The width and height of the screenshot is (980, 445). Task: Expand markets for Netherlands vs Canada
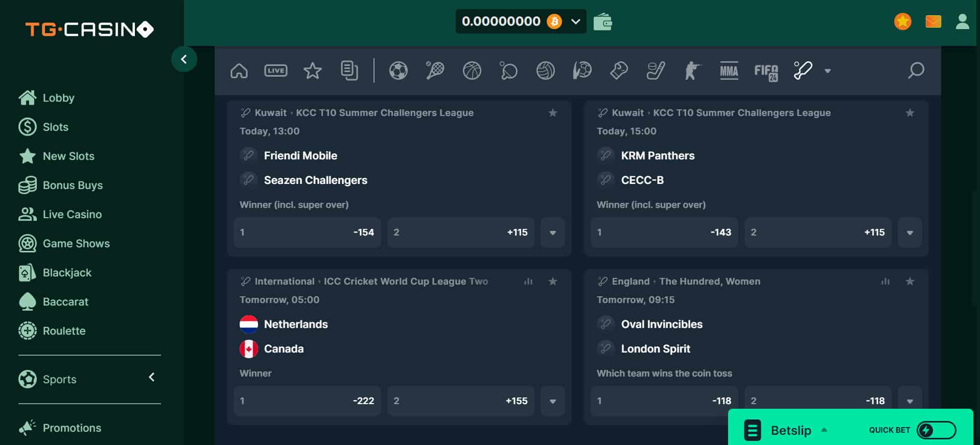(553, 401)
